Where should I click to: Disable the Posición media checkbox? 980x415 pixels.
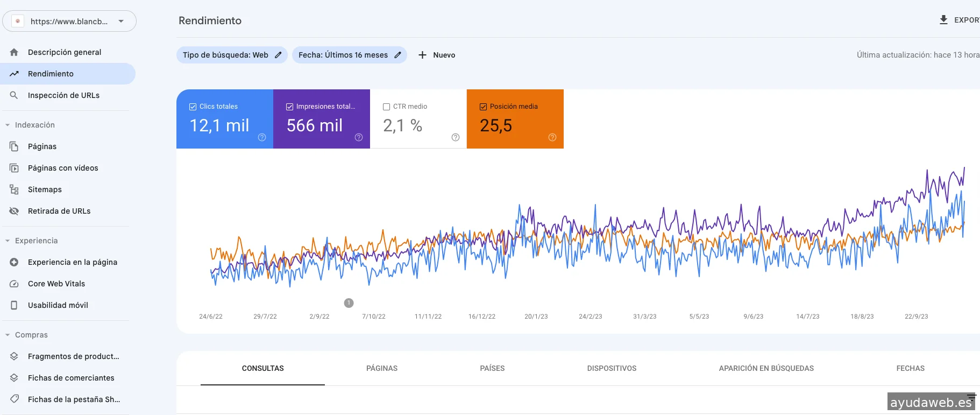(483, 107)
